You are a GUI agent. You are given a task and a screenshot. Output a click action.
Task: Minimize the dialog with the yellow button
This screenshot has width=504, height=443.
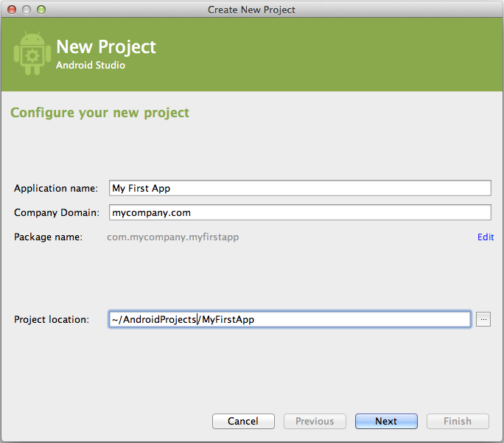click(27, 10)
